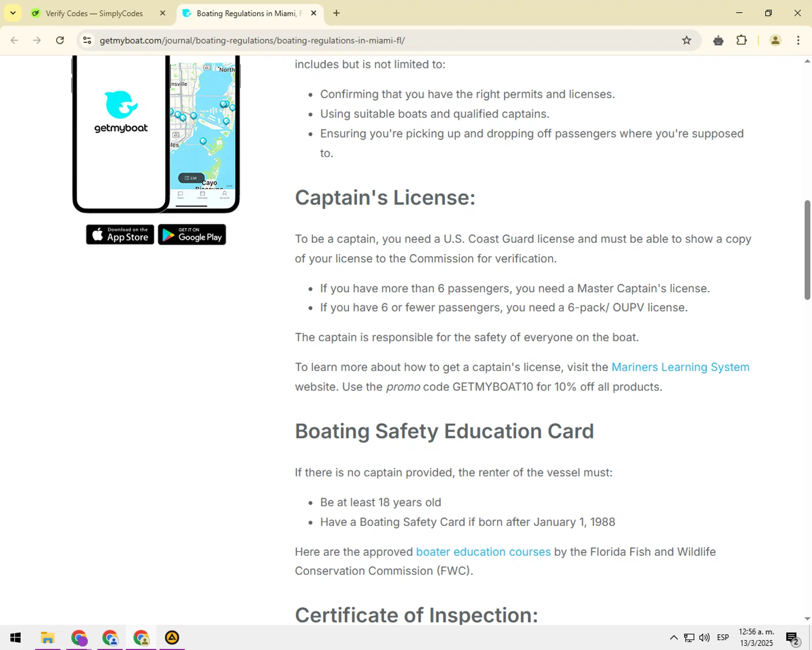Open a new browser tab
This screenshot has width=812, height=650.
[x=337, y=13]
